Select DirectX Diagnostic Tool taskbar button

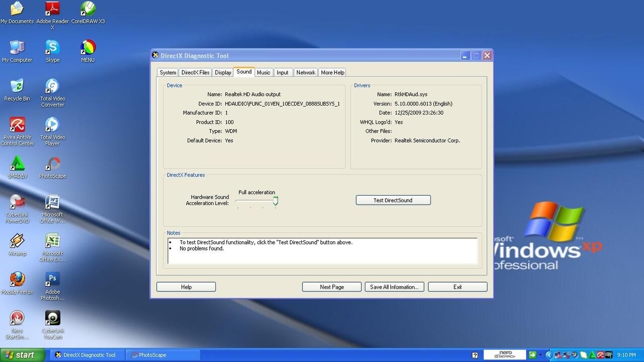point(87,355)
